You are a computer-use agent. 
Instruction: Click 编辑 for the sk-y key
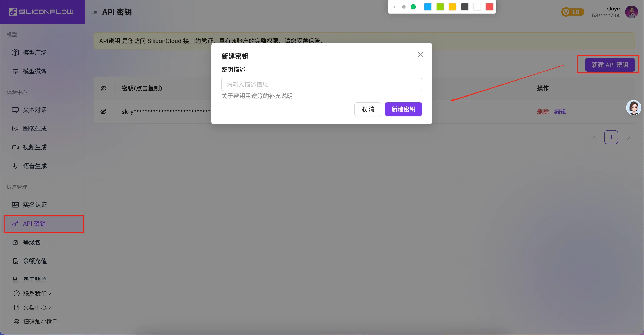point(560,112)
